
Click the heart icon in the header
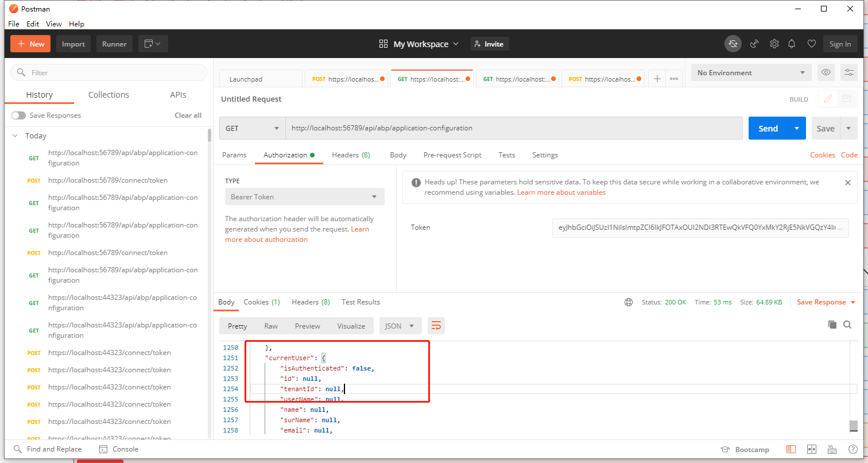point(812,44)
